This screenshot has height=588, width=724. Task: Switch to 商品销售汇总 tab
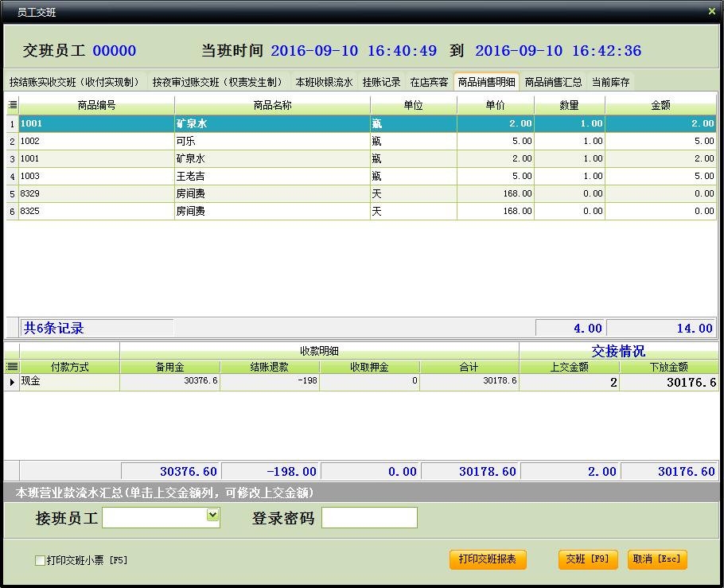(x=553, y=82)
